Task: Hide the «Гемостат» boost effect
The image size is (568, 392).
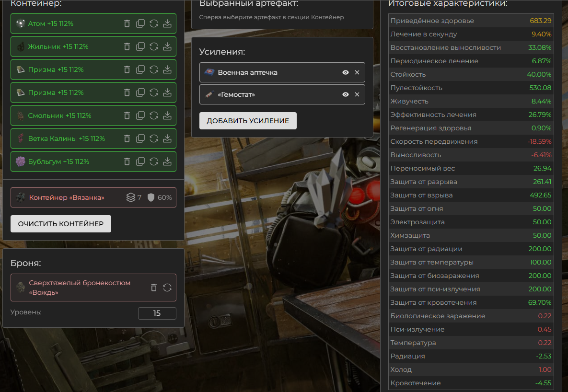Action: click(x=345, y=94)
